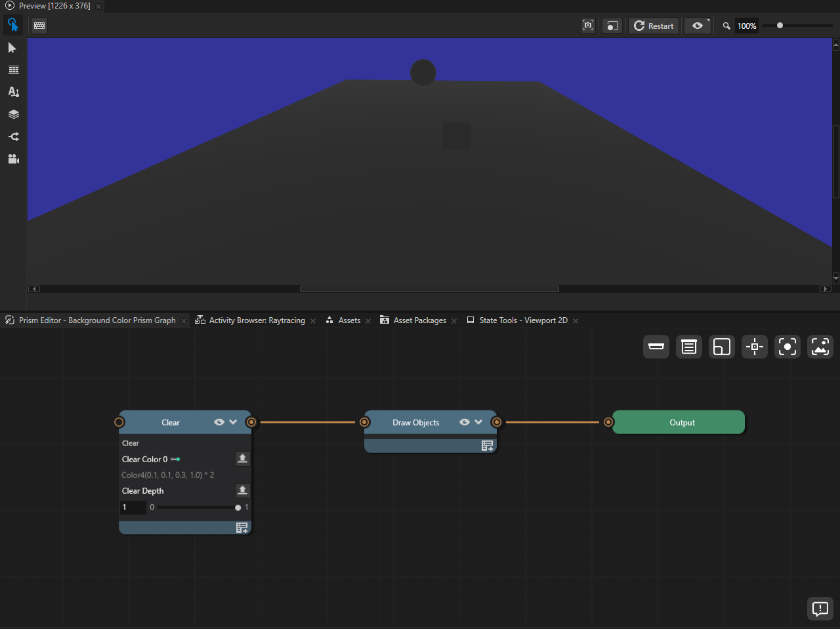Collapse the Clear node chevron

pos(233,422)
